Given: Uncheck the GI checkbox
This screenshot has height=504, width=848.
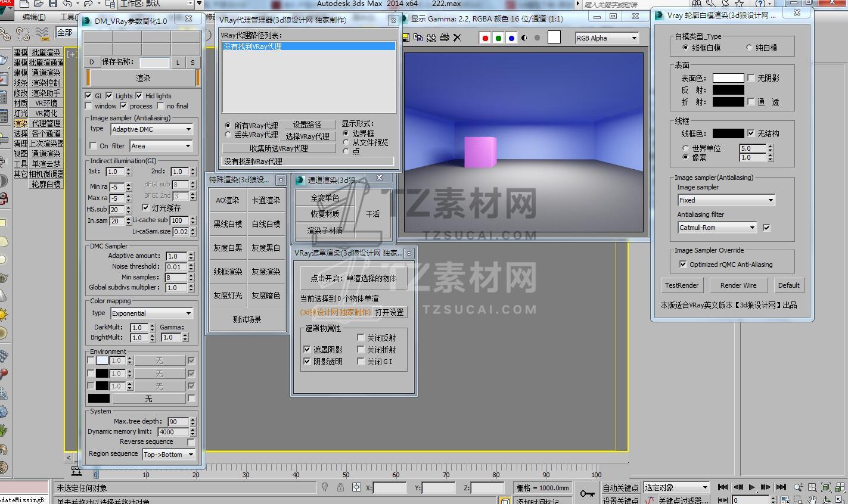Looking at the screenshot, I should point(89,95).
